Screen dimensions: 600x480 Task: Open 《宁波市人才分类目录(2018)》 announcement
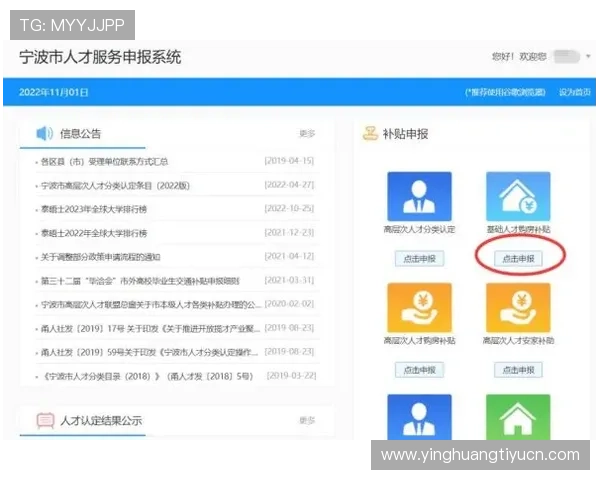pos(147,376)
